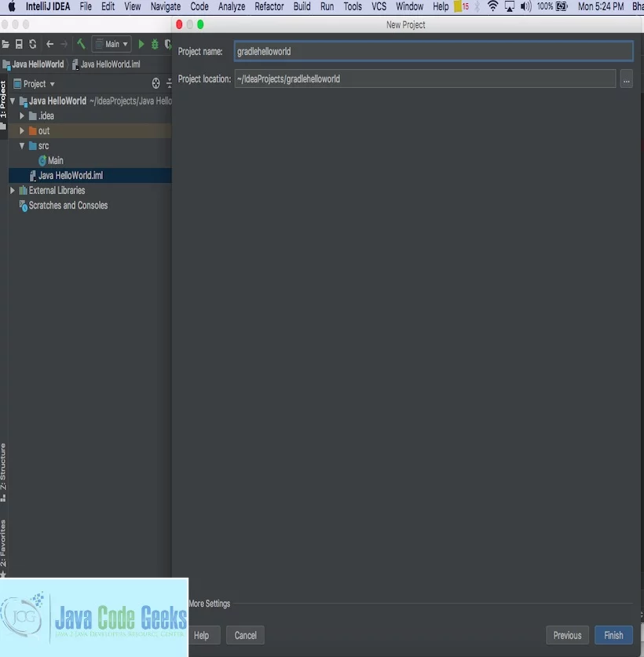Viewport: 644px width, 657px height.
Task: Open the Analyze menu
Action: 232,6
